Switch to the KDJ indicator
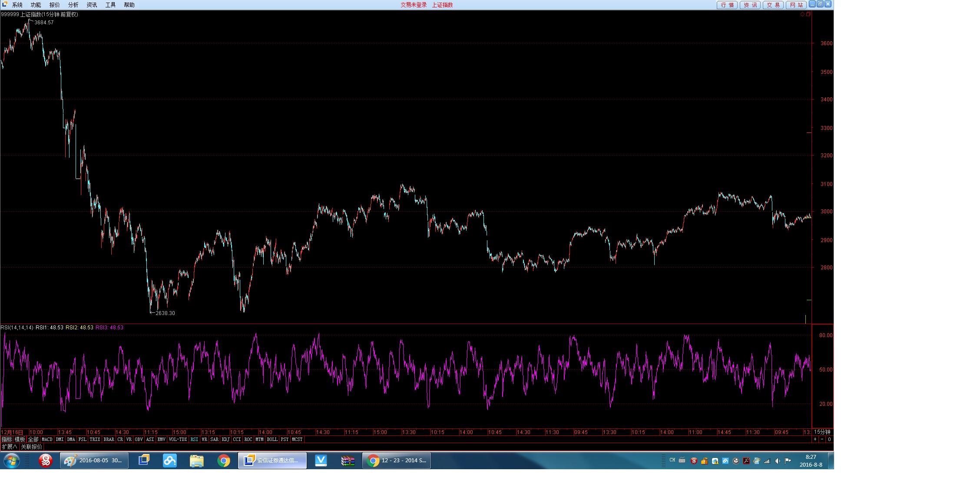This screenshot has width=980, height=494. [x=226, y=440]
